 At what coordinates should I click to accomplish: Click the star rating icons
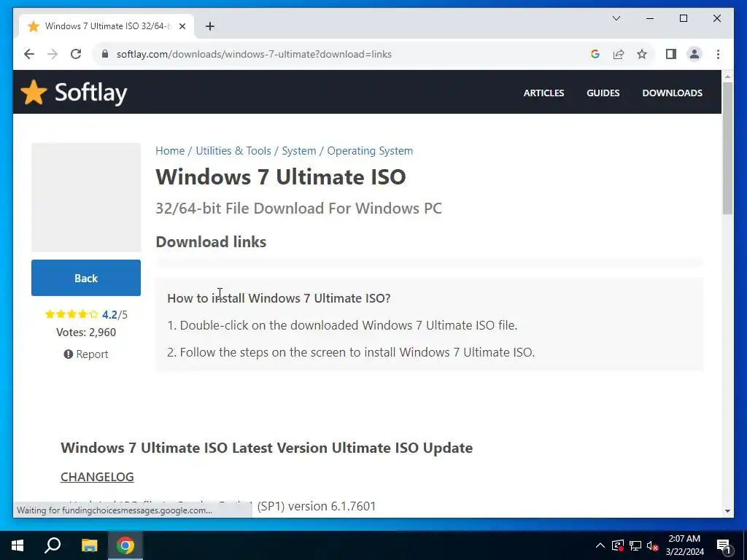coord(71,314)
